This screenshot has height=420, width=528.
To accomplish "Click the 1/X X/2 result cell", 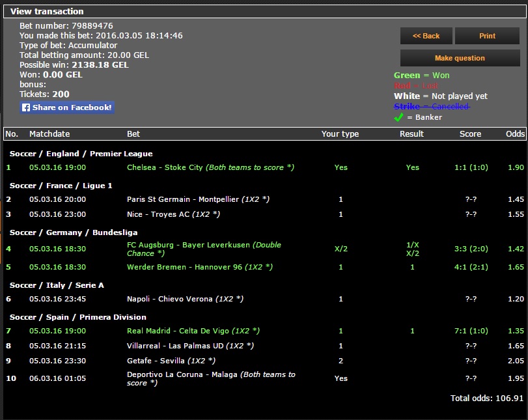I will [413, 249].
